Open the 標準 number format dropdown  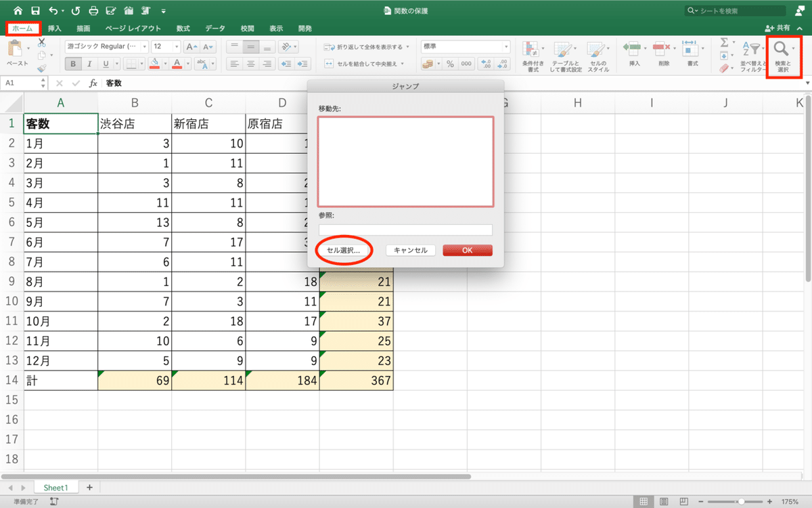pyautogui.click(x=507, y=46)
